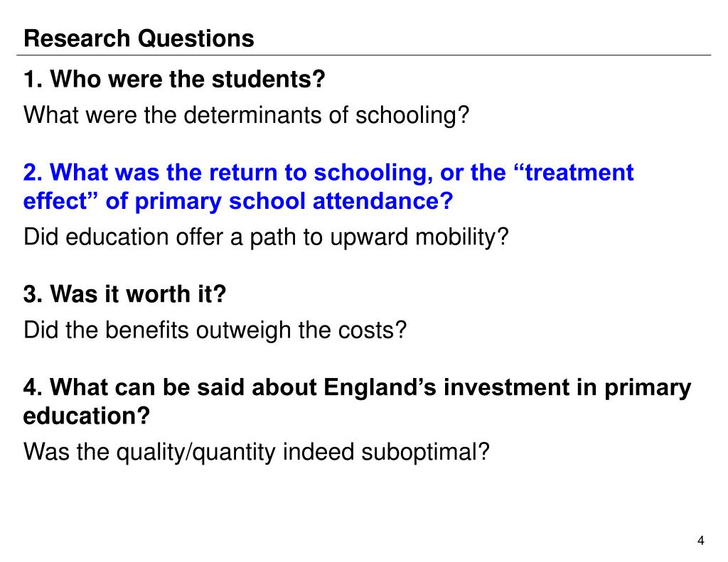Click the word 'suboptimal?' at the bottom
Viewport: 728px width, 562px height.
425,452
